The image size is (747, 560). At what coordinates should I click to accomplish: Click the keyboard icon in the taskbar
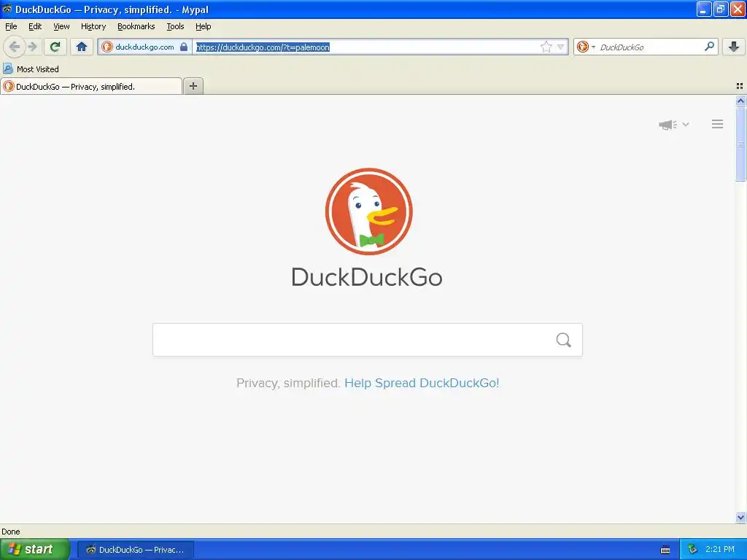[x=665, y=550]
